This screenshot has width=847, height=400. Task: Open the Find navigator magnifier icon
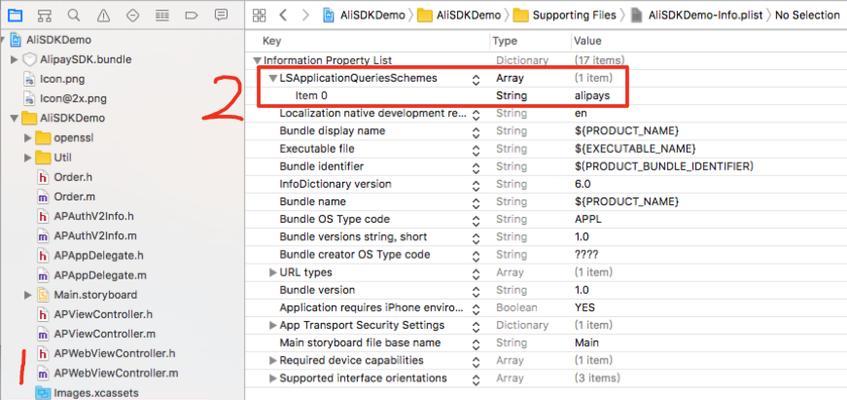tap(73, 15)
